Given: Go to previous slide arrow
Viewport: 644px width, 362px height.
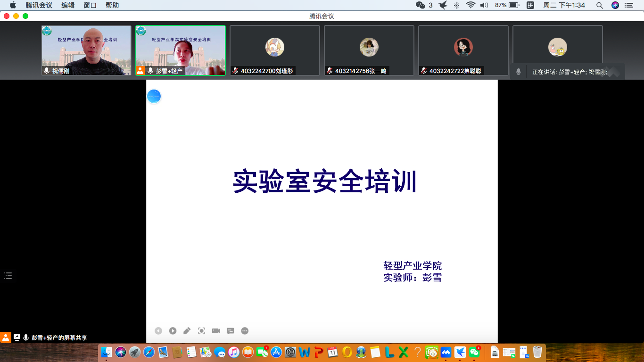Looking at the screenshot, I should point(158,331).
